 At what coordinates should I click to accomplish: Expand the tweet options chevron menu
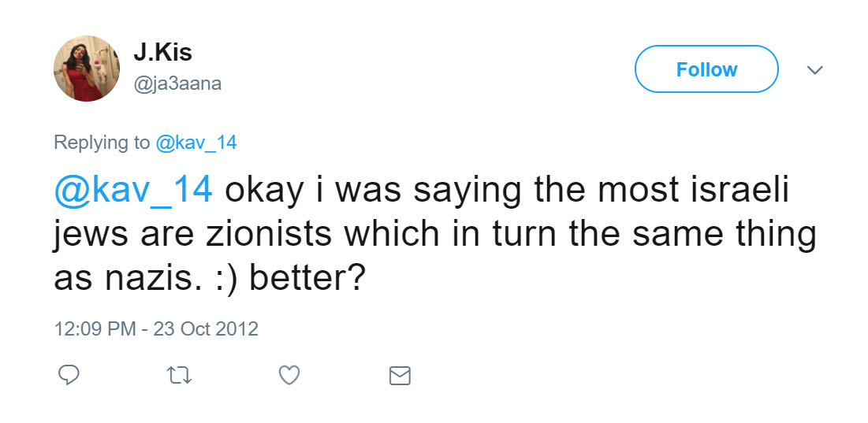tap(815, 70)
